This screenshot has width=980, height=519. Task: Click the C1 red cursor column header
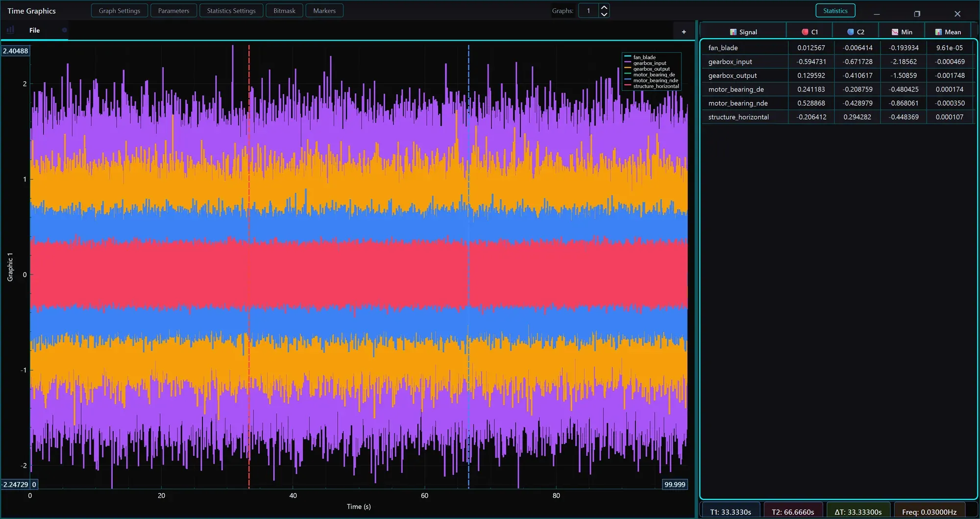tap(809, 32)
